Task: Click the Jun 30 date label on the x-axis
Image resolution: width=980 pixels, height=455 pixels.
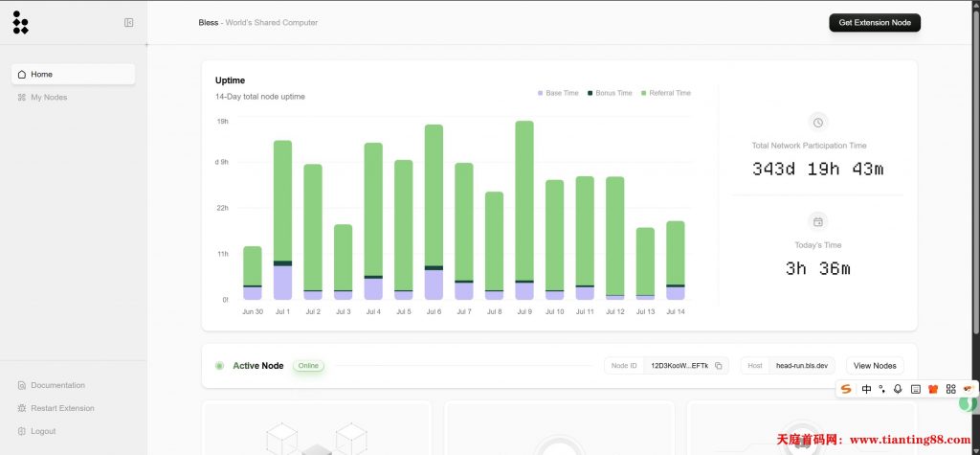Action: pos(253,311)
